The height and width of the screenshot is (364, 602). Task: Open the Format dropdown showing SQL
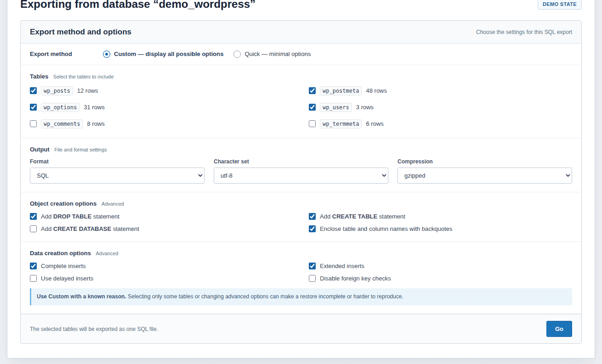click(117, 176)
